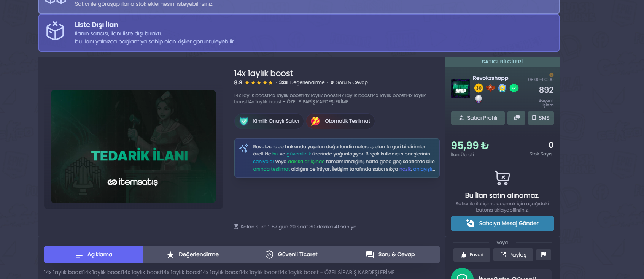Click the "14x 1aylık boost" listing title
This screenshot has width=644, height=279.
tap(264, 73)
